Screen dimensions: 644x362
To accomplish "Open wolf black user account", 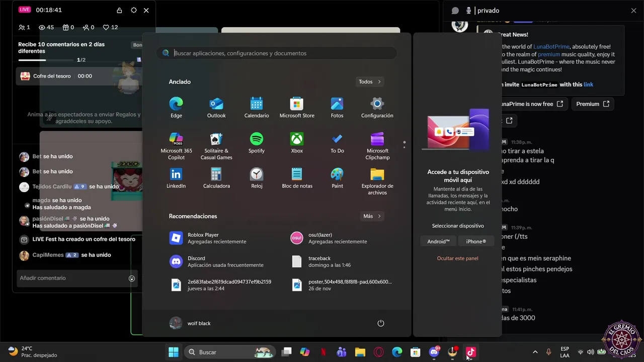I will tap(190, 323).
